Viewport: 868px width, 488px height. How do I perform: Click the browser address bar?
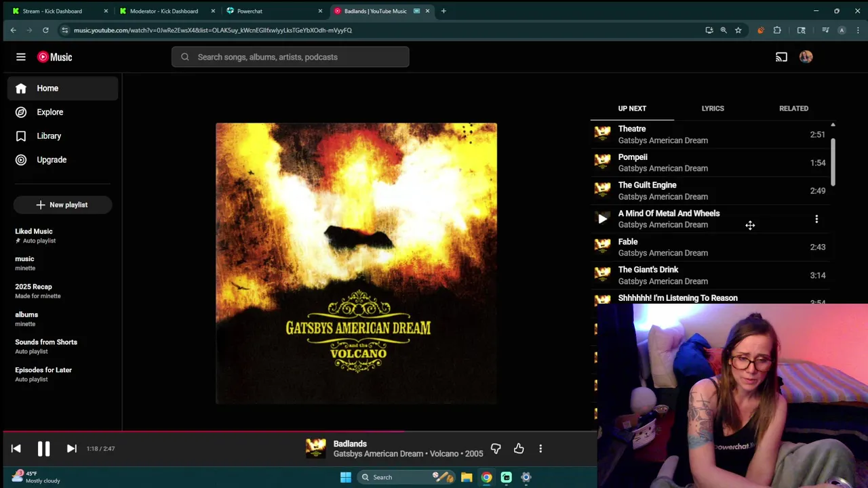click(x=380, y=30)
